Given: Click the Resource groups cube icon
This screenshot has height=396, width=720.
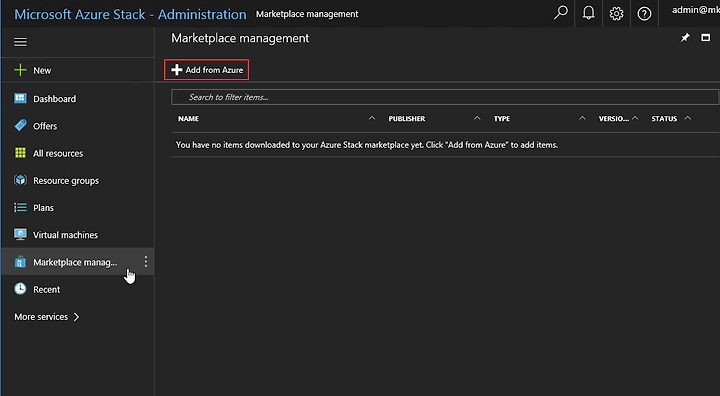Looking at the screenshot, I should (20, 180).
